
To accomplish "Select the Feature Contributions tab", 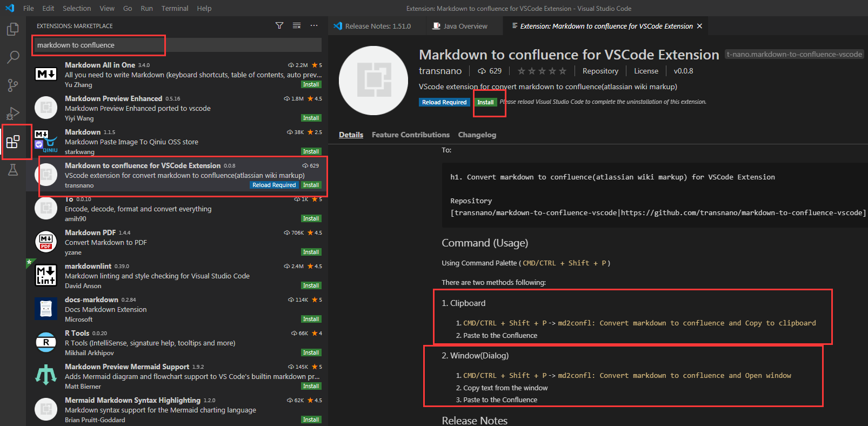I will click(x=411, y=135).
